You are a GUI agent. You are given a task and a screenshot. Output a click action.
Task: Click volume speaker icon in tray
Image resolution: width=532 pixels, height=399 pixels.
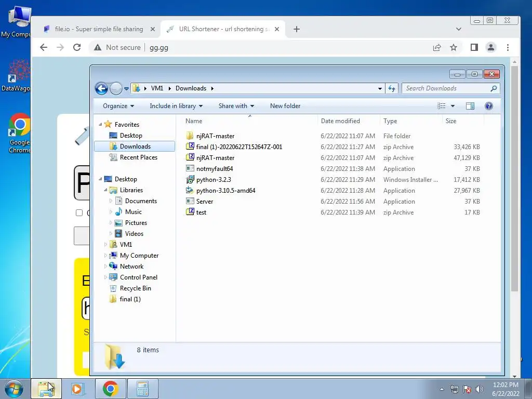tap(480, 389)
